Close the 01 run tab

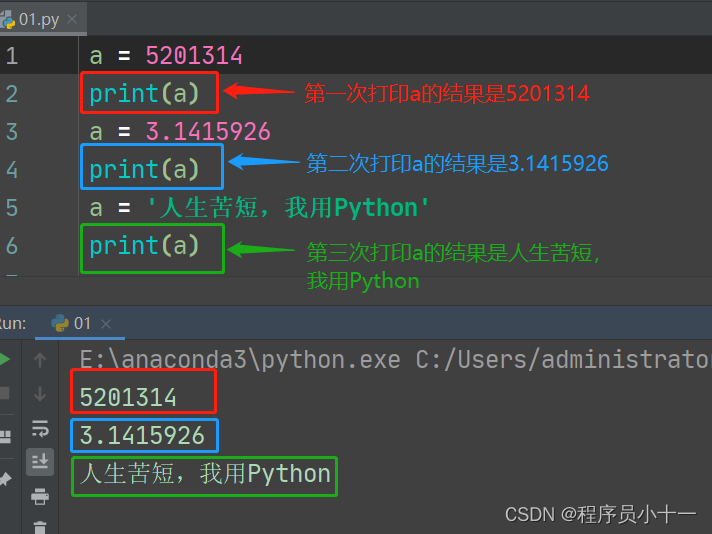[x=106, y=324]
